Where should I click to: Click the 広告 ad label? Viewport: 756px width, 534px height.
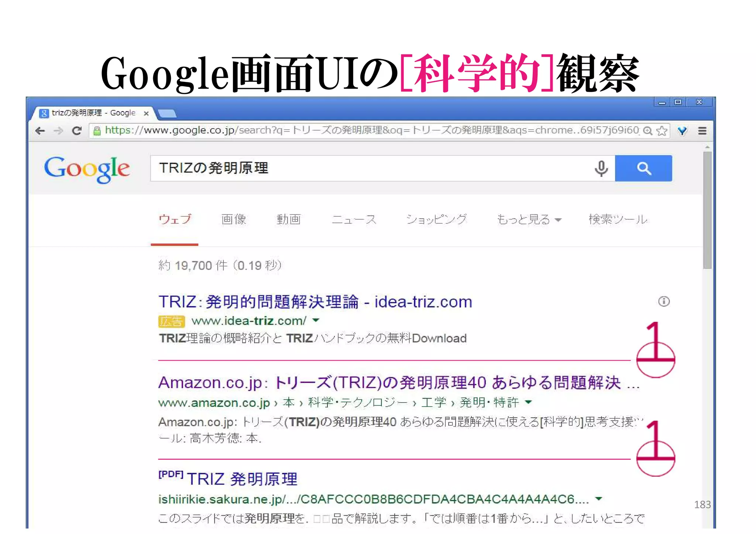[171, 321]
